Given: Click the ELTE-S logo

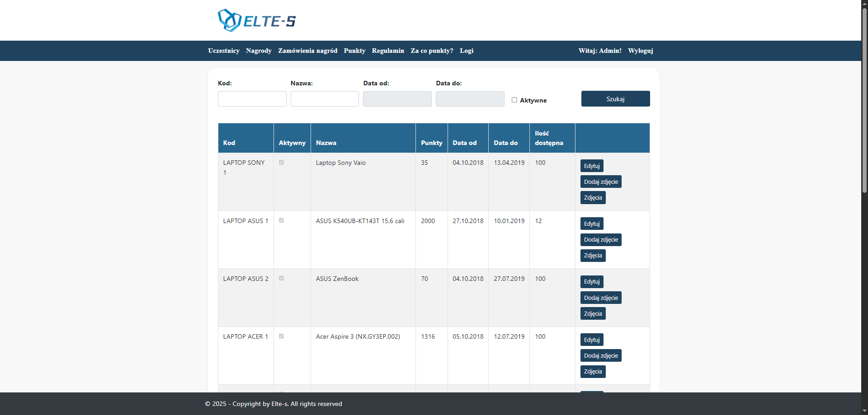Looking at the screenshot, I should coord(256,21).
